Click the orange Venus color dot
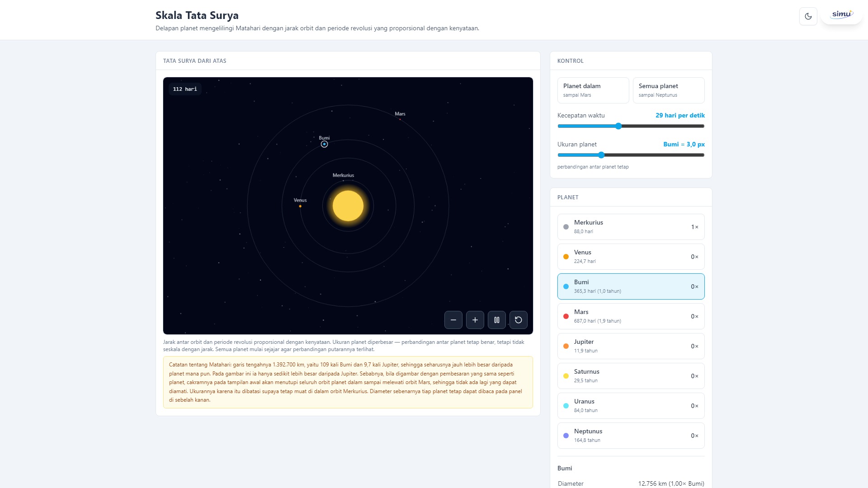Image resolution: width=868 pixels, height=488 pixels. coord(566,257)
